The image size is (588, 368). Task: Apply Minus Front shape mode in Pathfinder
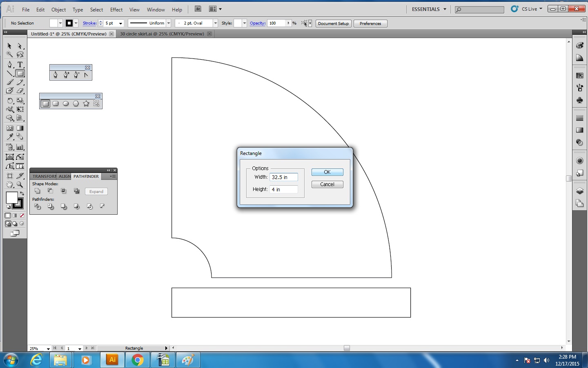51,191
